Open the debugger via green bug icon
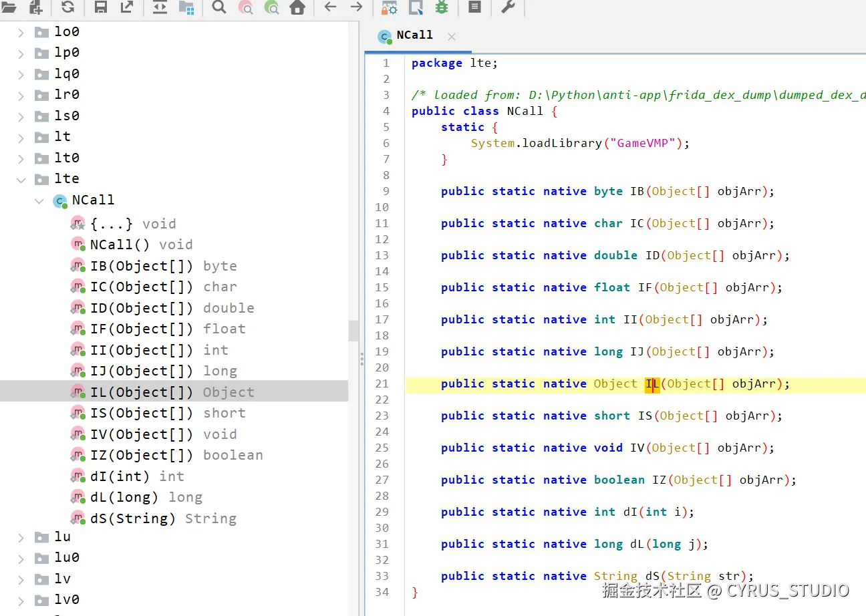The width and height of the screenshot is (866, 616). coord(441,7)
